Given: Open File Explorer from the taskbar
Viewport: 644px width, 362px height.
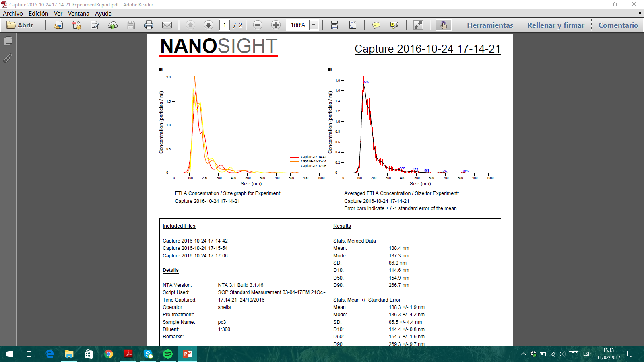Looking at the screenshot, I should [x=69, y=354].
